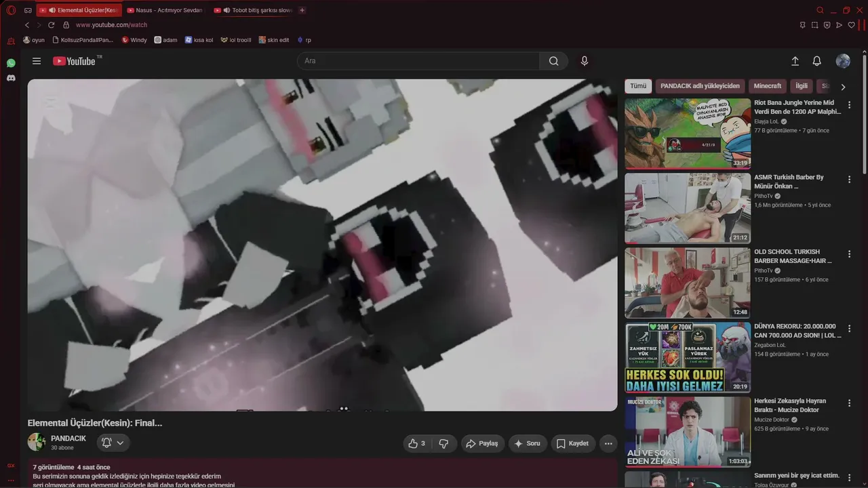The image size is (868, 488).
Task: Open the YouTube create upload icon
Action: pos(795,61)
